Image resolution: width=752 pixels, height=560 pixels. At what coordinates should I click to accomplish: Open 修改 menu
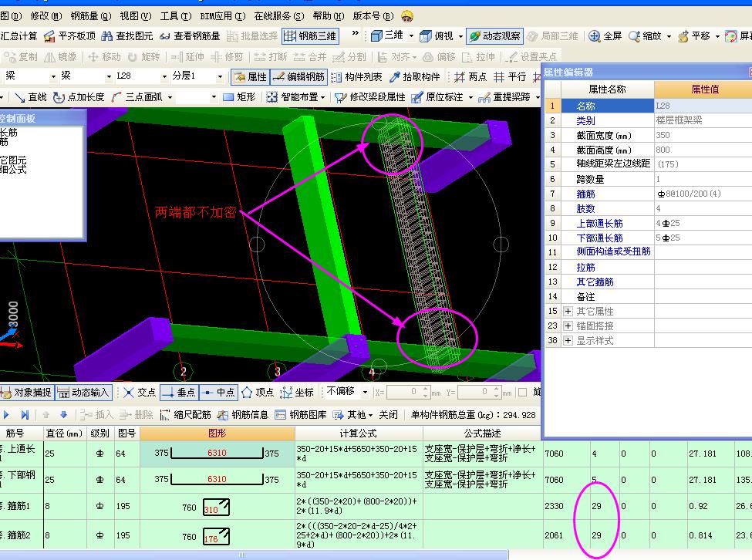click(46, 16)
